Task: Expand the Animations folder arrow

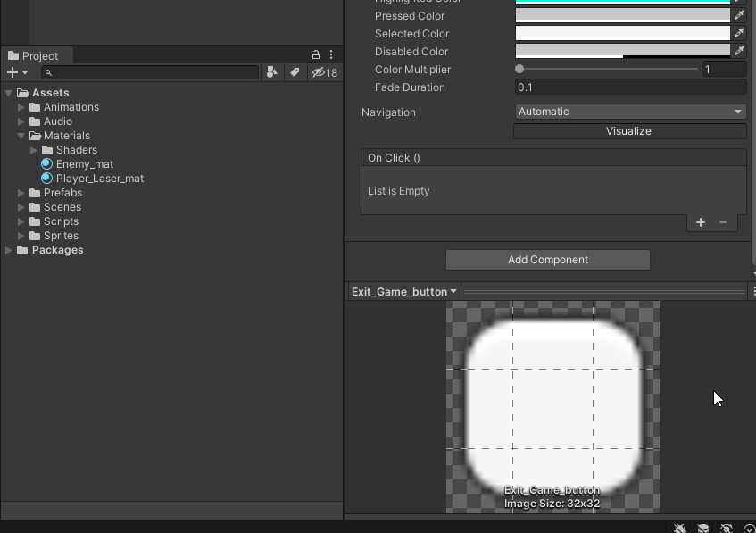Action: (21, 107)
